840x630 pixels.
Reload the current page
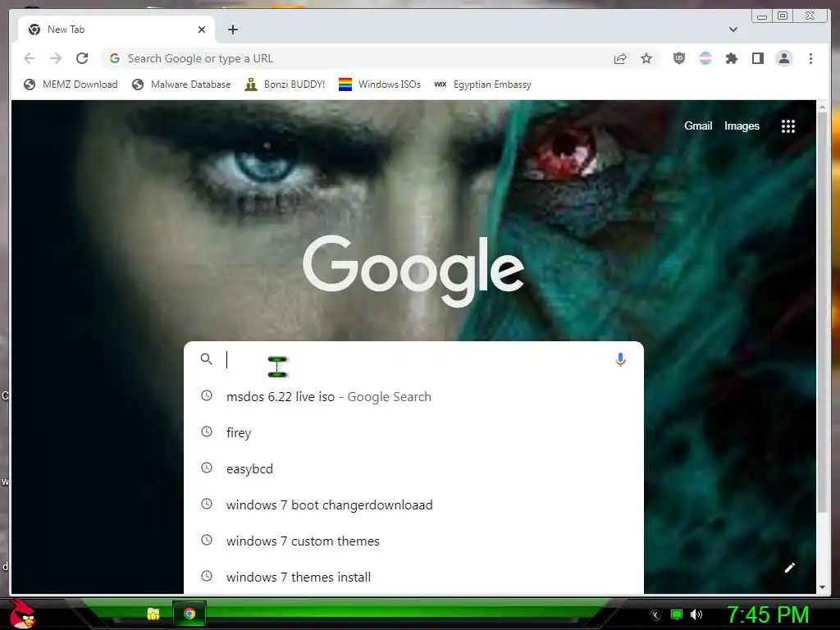pos(82,58)
